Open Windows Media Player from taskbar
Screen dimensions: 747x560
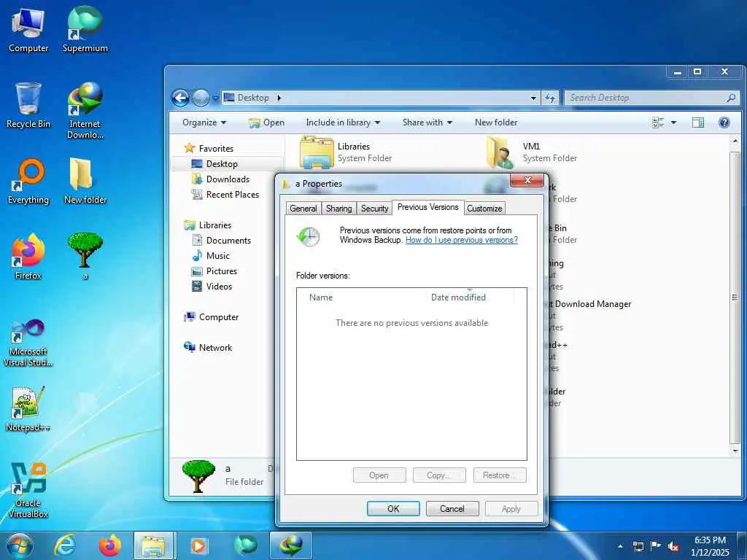point(200,545)
